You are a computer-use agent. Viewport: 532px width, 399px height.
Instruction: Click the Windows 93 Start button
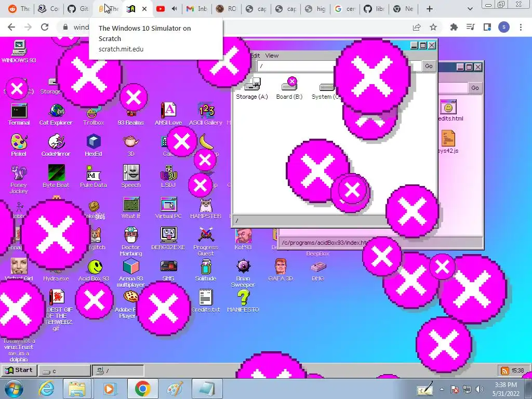click(x=19, y=370)
